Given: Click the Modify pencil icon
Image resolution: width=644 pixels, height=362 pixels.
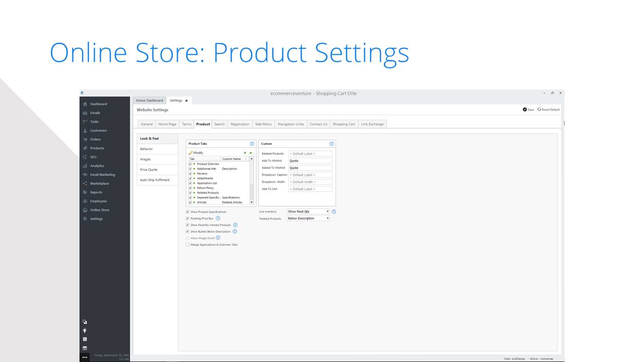Looking at the screenshot, I should pos(191,152).
